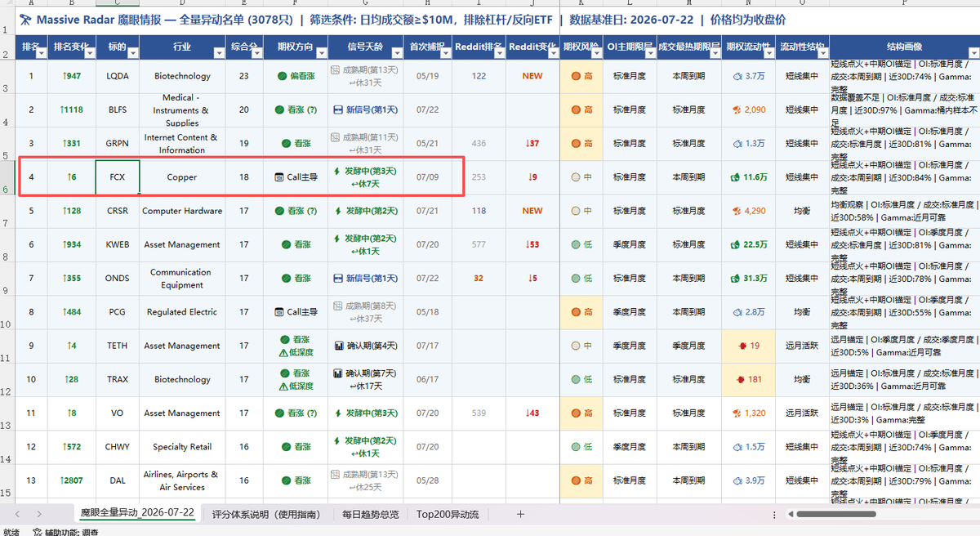Click the NEW Reddit change cell in LQDA row
Viewport: 980px width, 536px height.
click(x=532, y=76)
